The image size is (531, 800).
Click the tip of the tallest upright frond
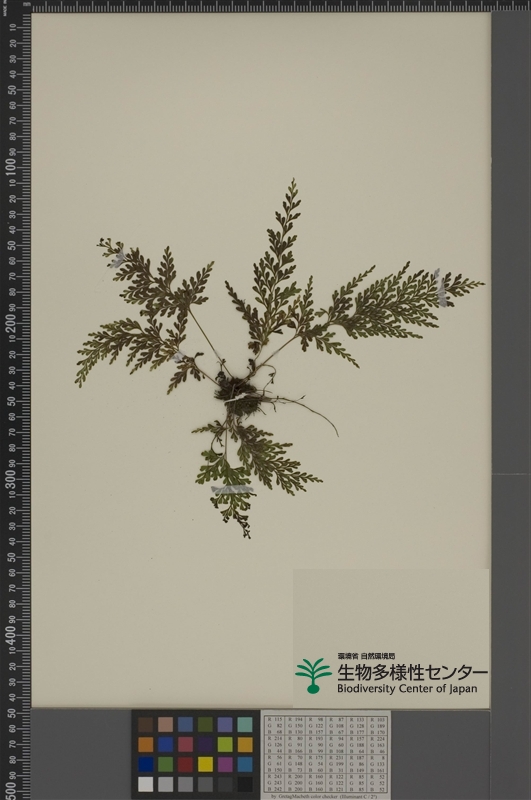293,184
